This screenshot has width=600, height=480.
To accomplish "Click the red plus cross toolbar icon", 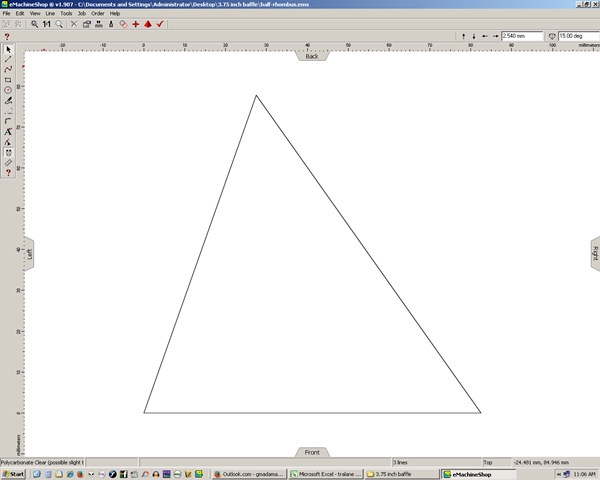I will [x=135, y=24].
